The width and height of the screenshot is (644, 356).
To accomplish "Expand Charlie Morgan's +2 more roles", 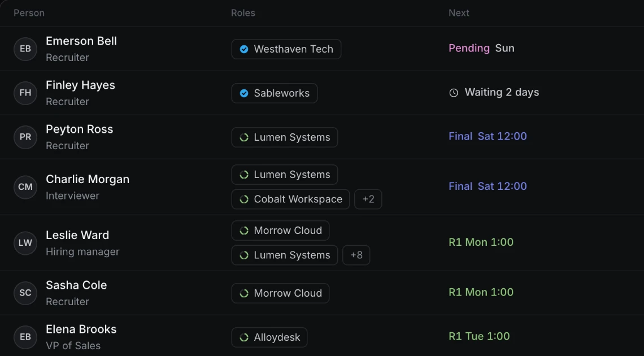I will (x=368, y=199).
